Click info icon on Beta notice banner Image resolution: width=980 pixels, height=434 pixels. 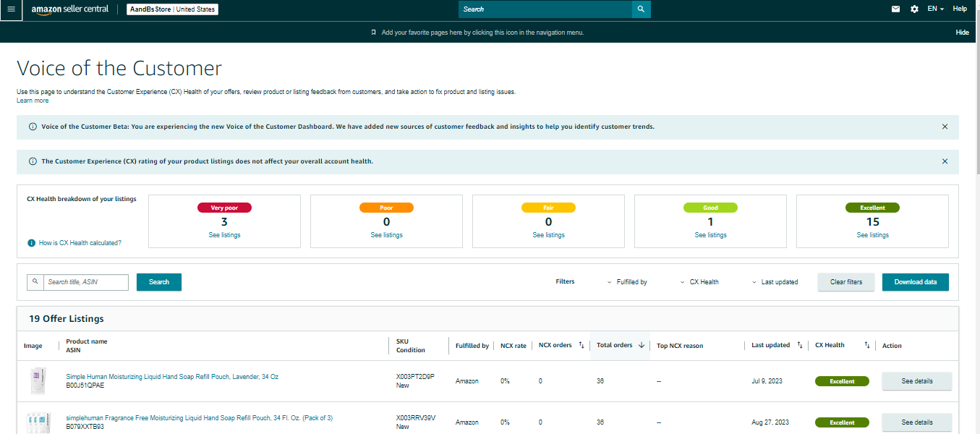(33, 127)
